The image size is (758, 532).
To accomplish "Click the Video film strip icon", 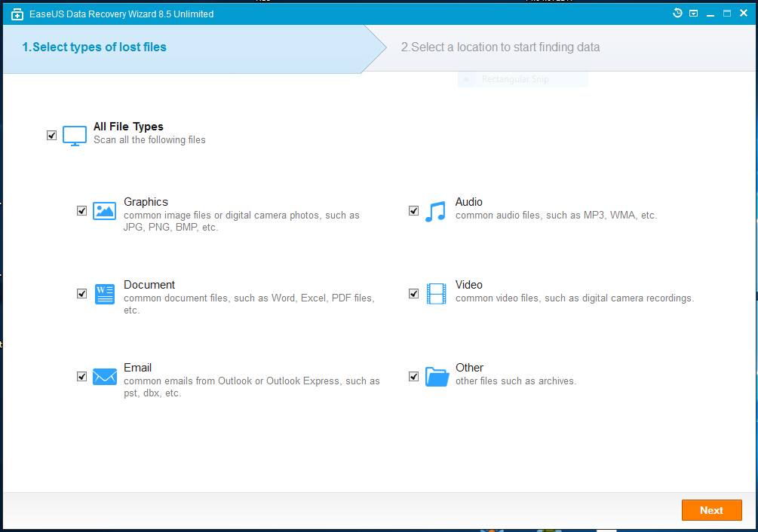I will (436, 294).
